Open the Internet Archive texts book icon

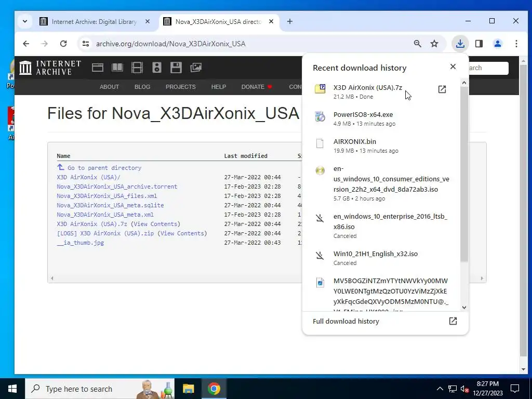coord(117,68)
